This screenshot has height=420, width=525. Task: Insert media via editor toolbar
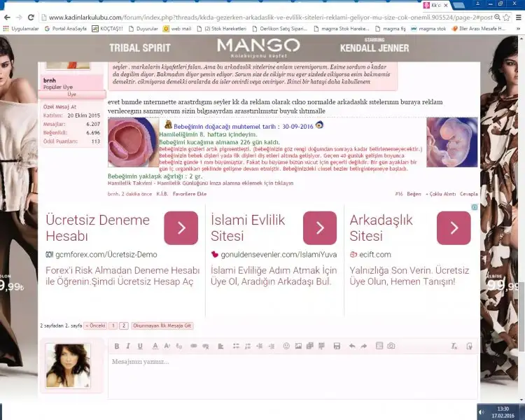(x=309, y=346)
